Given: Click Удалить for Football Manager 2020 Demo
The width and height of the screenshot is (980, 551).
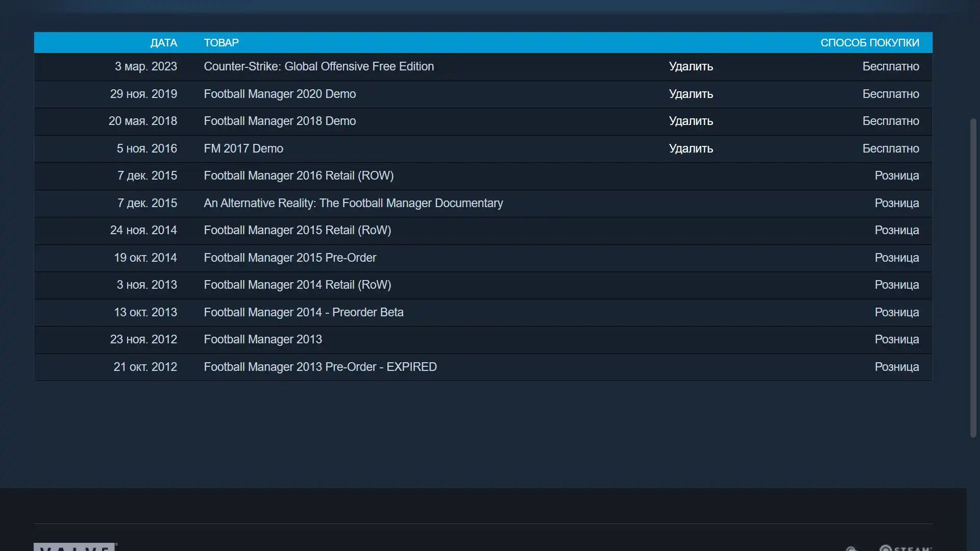Looking at the screenshot, I should pos(691,94).
